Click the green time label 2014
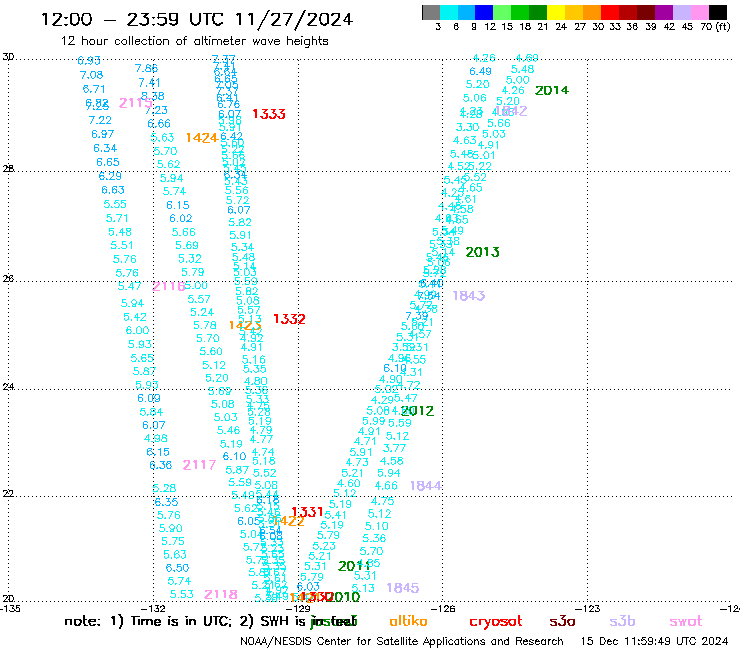The height and width of the screenshot is (650, 740). pyautogui.click(x=552, y=90)
